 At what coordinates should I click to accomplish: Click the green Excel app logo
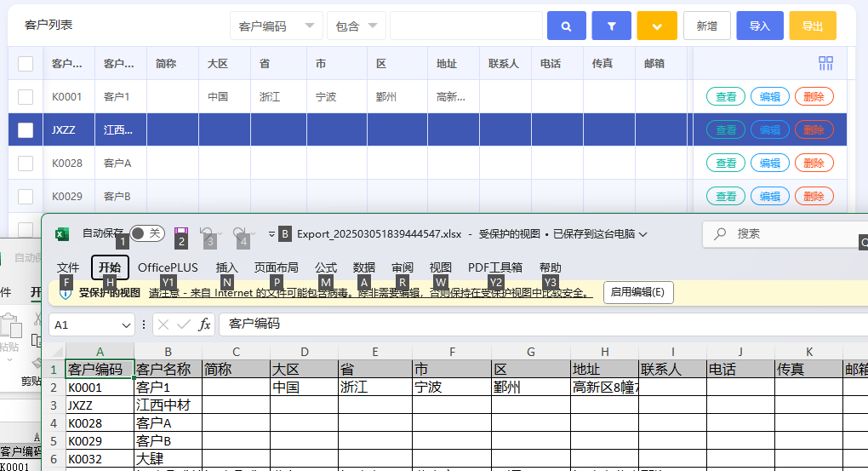coord(61,234)
